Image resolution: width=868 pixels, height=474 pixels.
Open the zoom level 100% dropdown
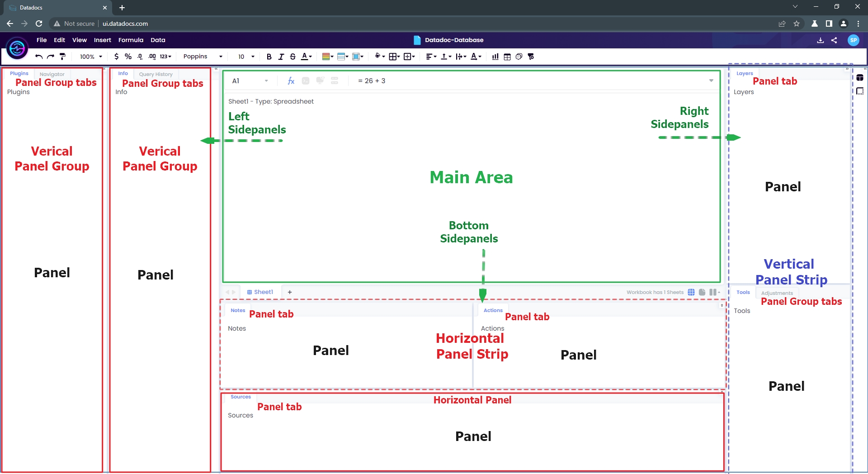pyautogui.click(x=91, y=57)
